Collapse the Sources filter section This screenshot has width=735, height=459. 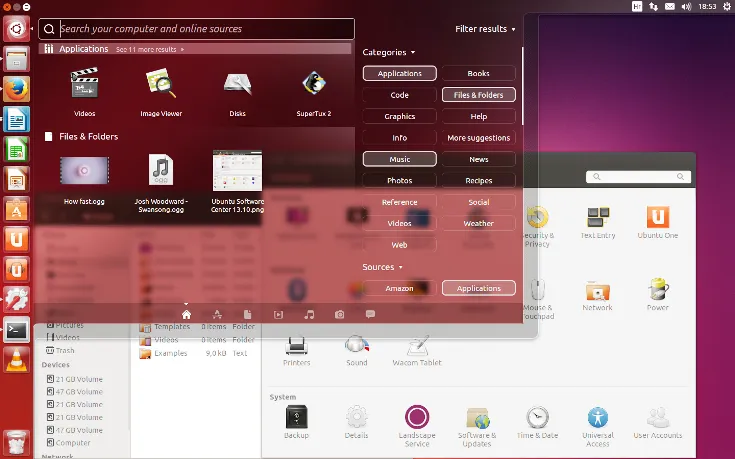(381, 267)
